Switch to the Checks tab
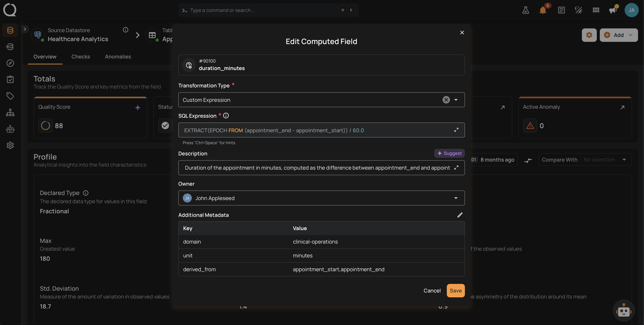 click(81, 57)
